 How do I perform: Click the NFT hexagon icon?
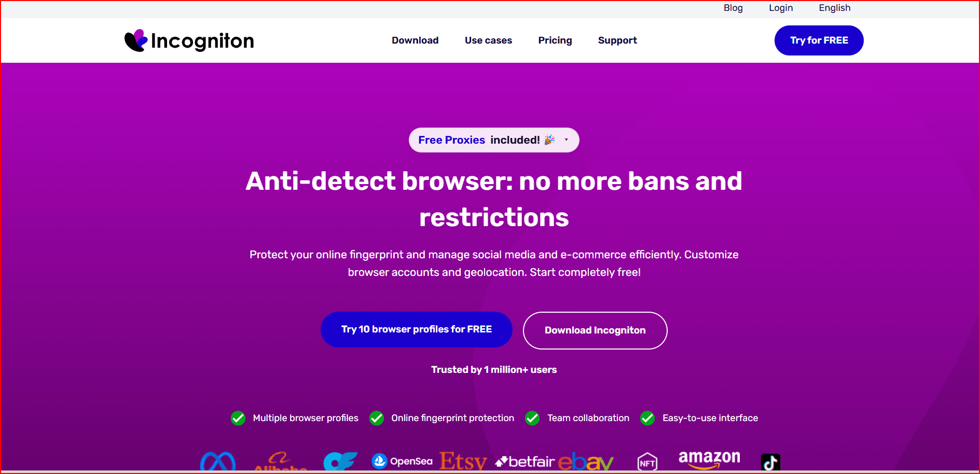pyautogui.click(x=647, y=462)
